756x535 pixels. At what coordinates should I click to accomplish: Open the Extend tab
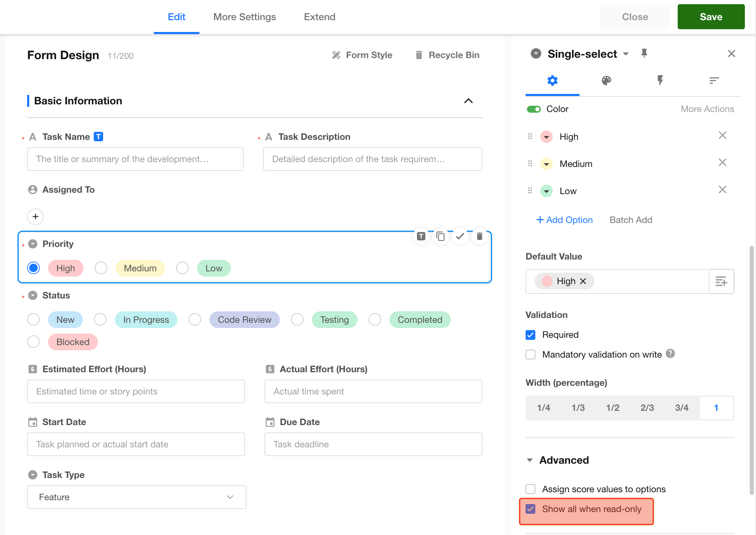click(x=320, y=17)
